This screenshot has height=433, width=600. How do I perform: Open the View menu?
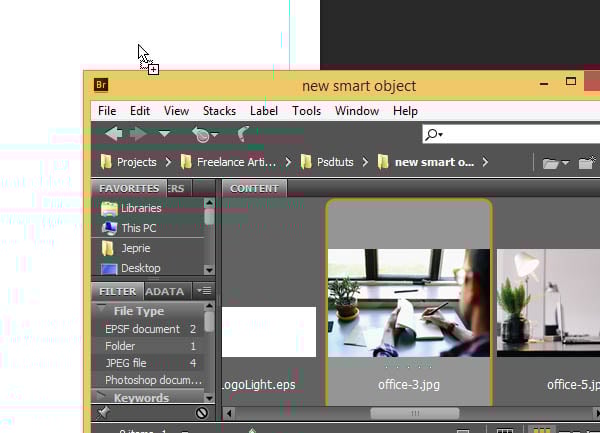point(176,111)
